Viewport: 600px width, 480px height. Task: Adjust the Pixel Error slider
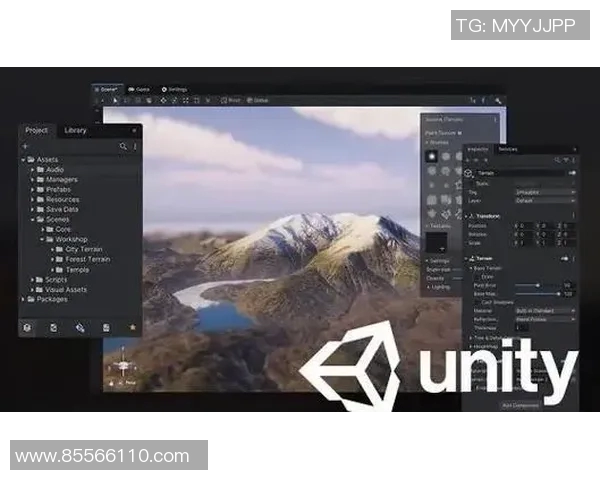541,285
